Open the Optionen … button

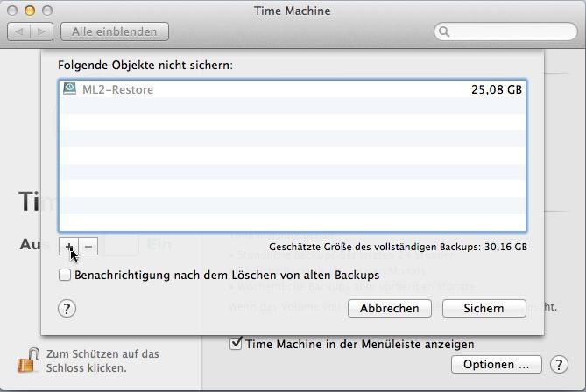click(x=497, y=364)
